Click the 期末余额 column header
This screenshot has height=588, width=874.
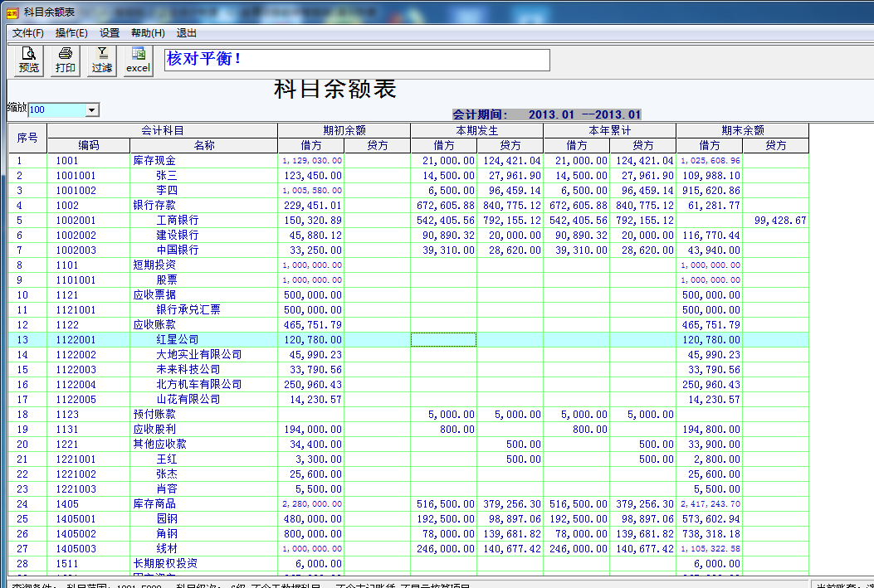742,130
